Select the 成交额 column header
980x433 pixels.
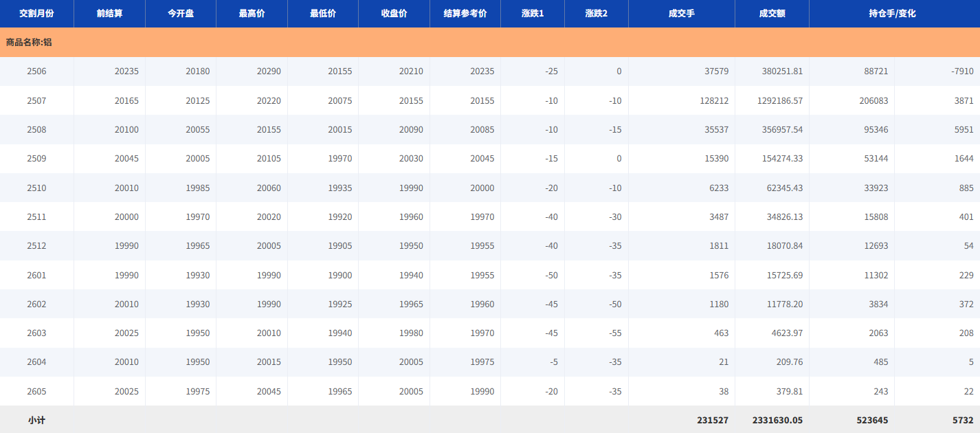tap(772, 14)
